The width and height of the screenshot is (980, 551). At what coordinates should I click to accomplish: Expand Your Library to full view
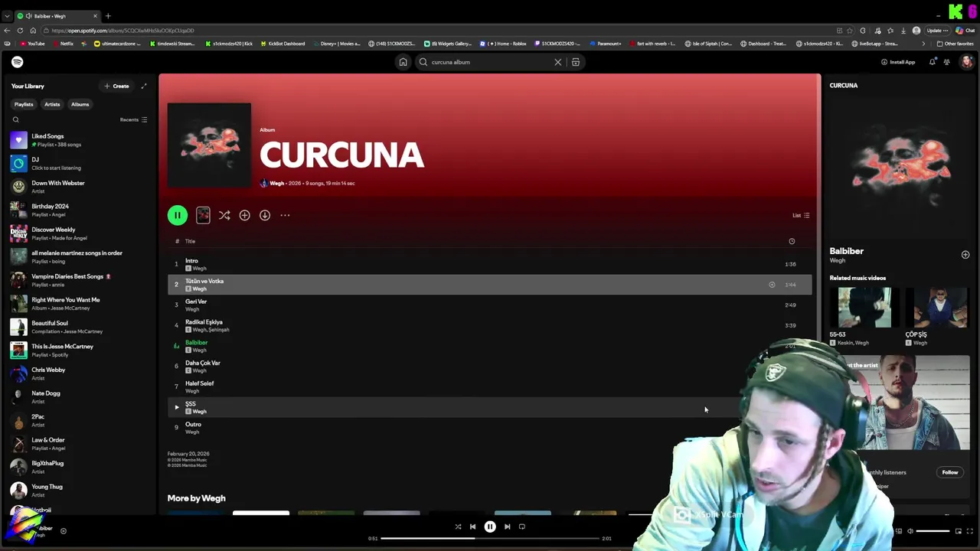143,86
